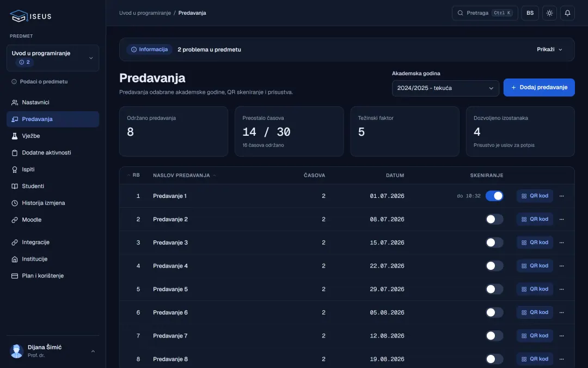Enable scanning for Predavanje 7
The image size is (588, 368).
coord(494,336)
